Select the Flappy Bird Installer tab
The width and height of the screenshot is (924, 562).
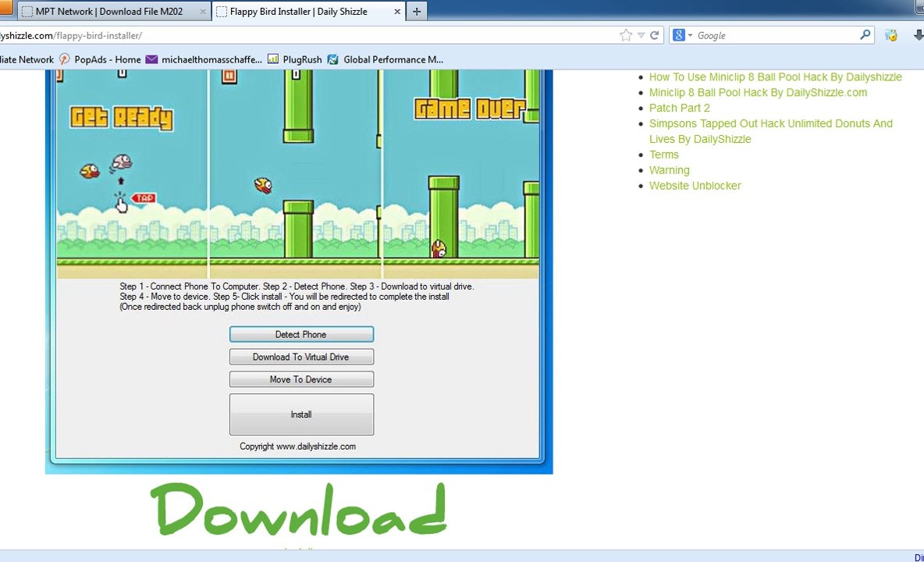coord(308,11)
